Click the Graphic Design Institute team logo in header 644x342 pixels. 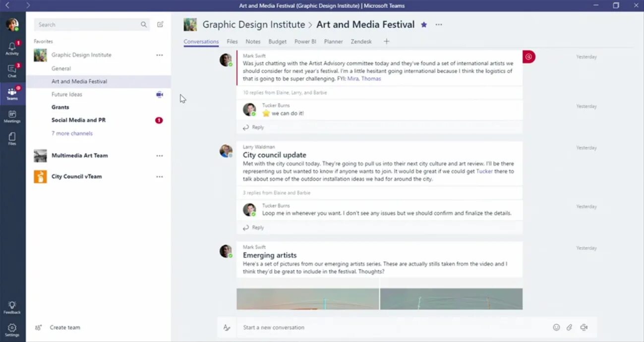(190, 24)
